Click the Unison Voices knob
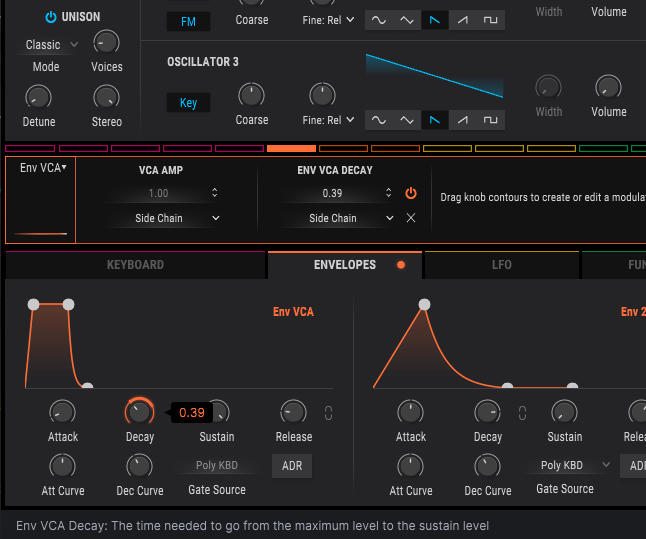Viewport: 646px width, 539px height. (x=106, y=42)
